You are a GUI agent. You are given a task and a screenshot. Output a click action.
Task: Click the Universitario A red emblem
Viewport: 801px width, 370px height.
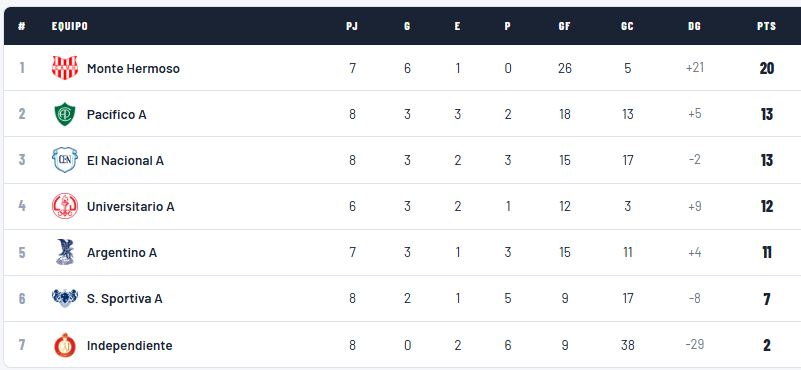[65, 206]
